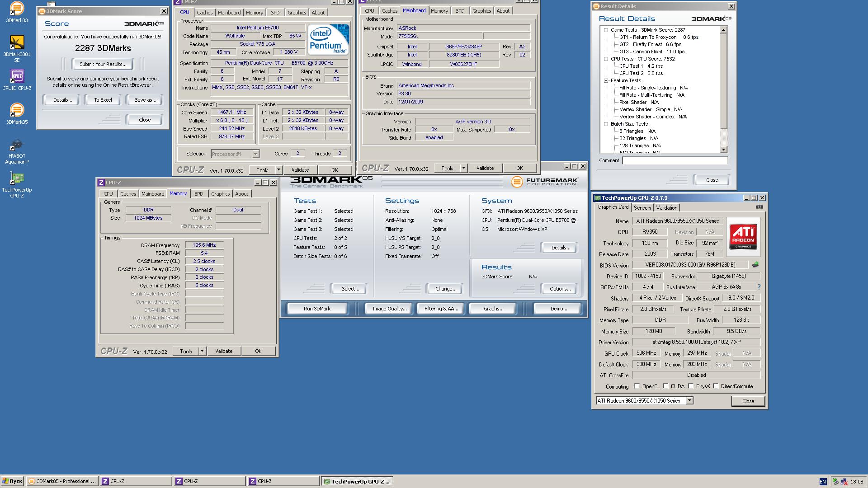Click the Intel Pentium inside logo in CPU-Z

tap(328, 40)
